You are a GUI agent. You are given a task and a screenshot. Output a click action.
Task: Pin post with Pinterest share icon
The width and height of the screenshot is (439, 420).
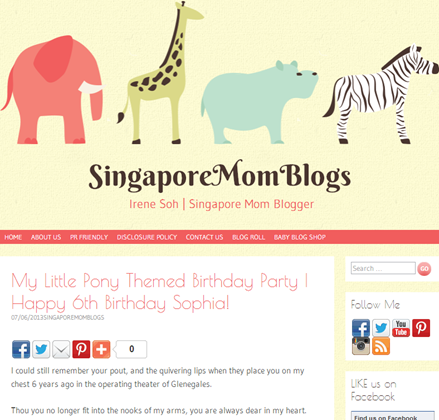pyautogui.click(x=81, y=349)
